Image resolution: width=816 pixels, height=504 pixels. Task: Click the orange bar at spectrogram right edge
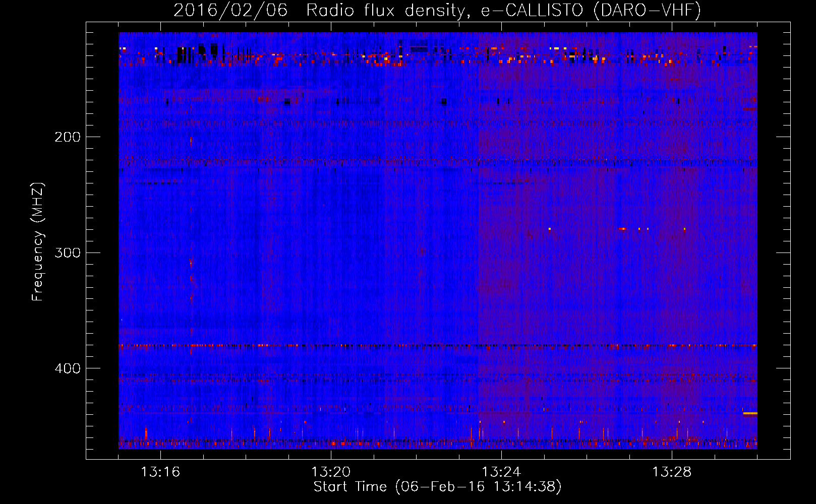click(x=750, y=413)
